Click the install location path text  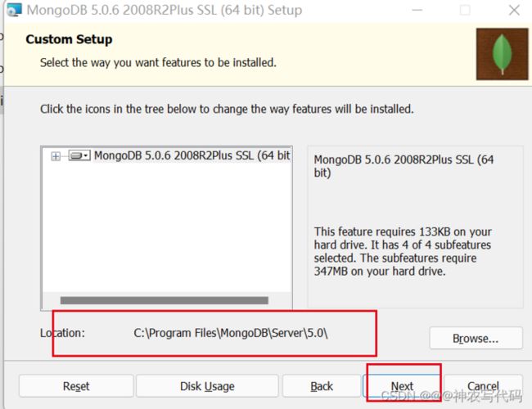231,333
